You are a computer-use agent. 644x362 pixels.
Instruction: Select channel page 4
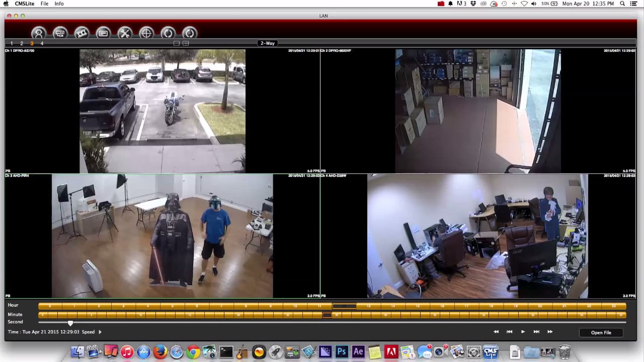coord(42,44)
